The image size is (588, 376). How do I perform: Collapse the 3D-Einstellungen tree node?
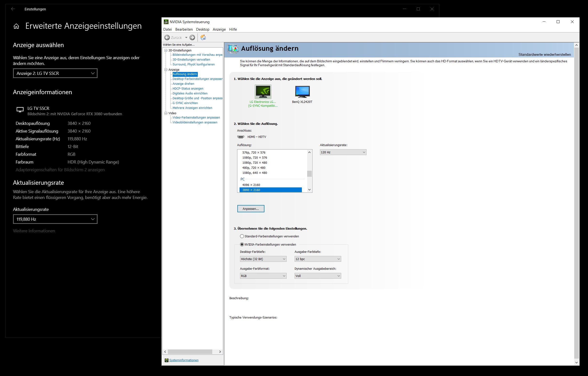coord(166,50)
